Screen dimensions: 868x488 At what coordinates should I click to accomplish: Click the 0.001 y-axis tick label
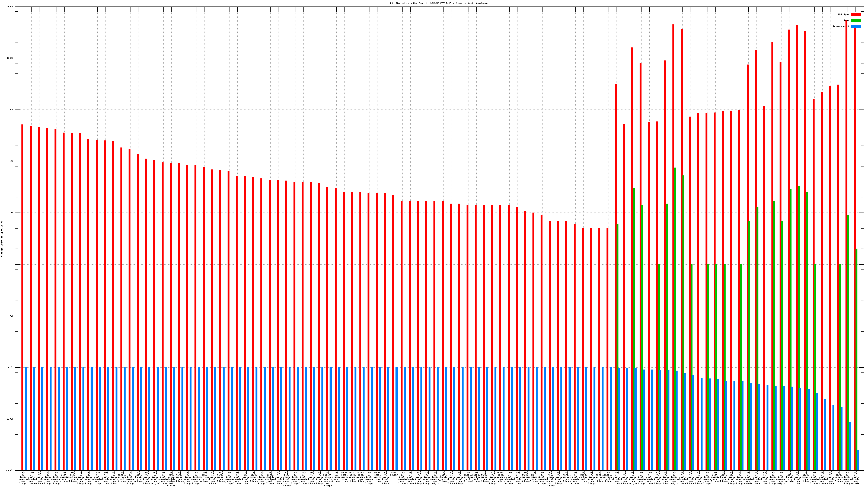[11, 419]
